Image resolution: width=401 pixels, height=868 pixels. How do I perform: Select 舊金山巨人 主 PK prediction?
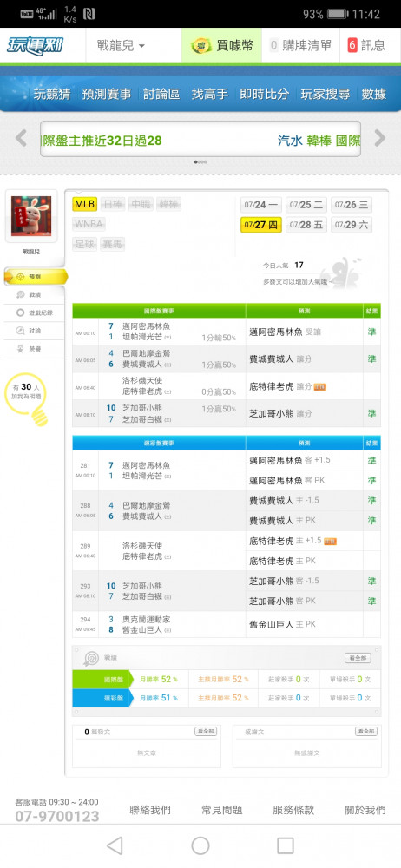click(x=282, y=624)
